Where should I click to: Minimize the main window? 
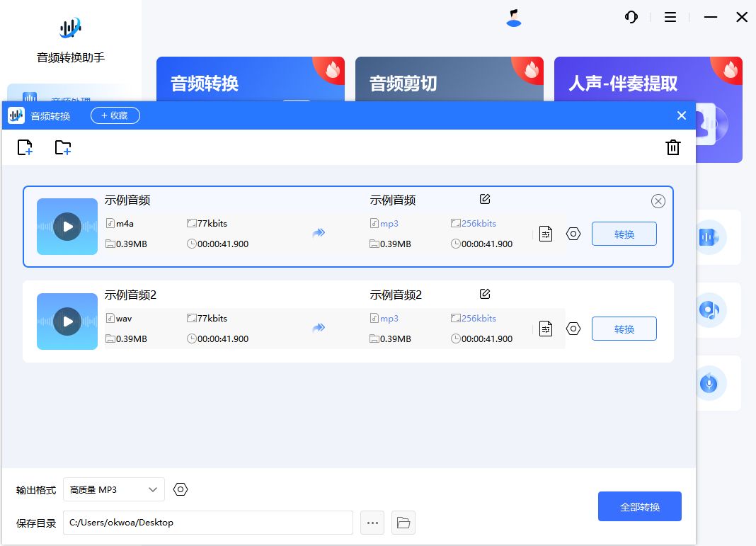(x=710, y=18)
